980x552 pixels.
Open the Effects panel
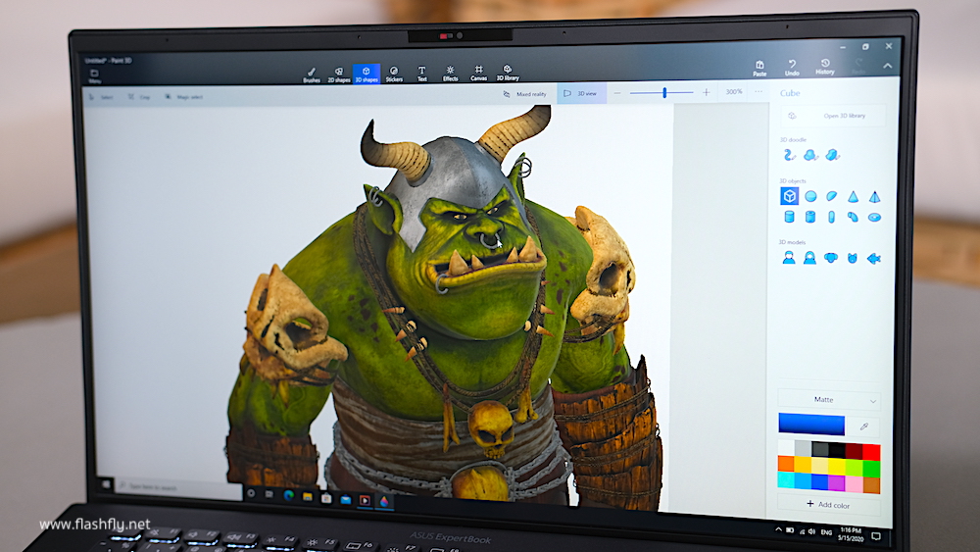point(450,74)
